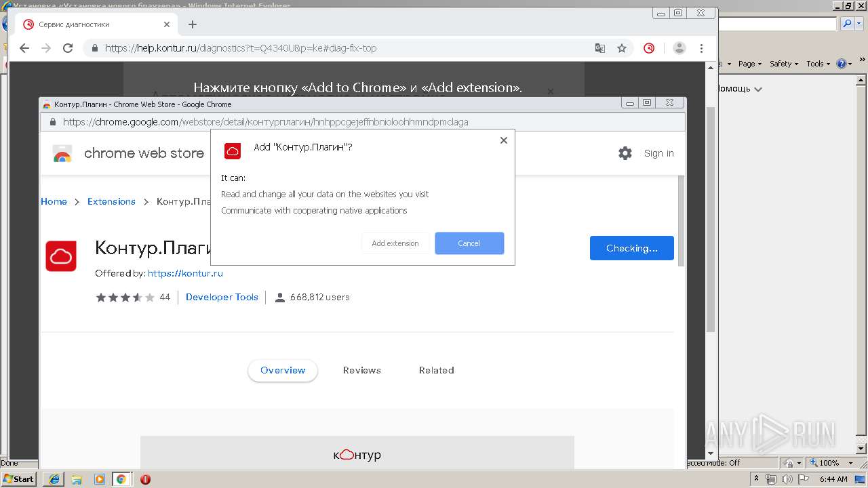Click the IE search magnifier button
This screenshot has width=868, height=488.
click(847, 24)
